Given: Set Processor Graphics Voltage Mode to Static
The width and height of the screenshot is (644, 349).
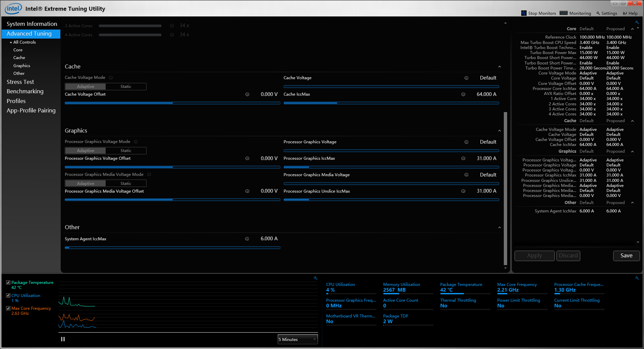Looking at the screenshot, I should (x=126, y=151).
